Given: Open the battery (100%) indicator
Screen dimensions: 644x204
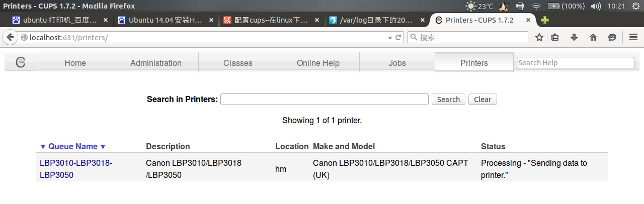Looking at the screenshot, I should click(x=566, y=6).
